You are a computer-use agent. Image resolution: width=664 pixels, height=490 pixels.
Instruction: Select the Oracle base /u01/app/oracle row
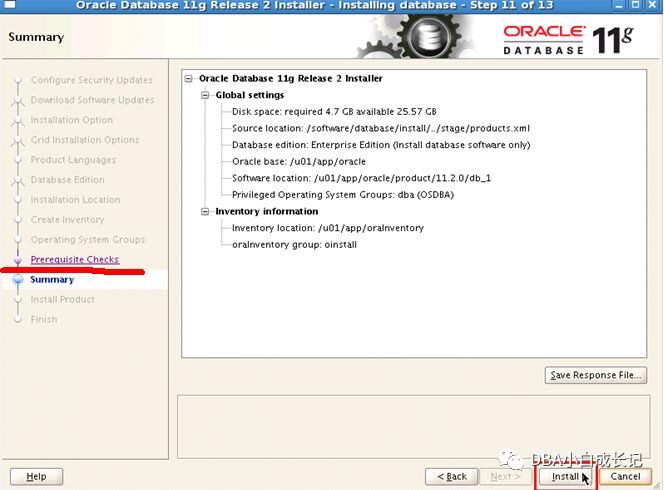[299, 162]
